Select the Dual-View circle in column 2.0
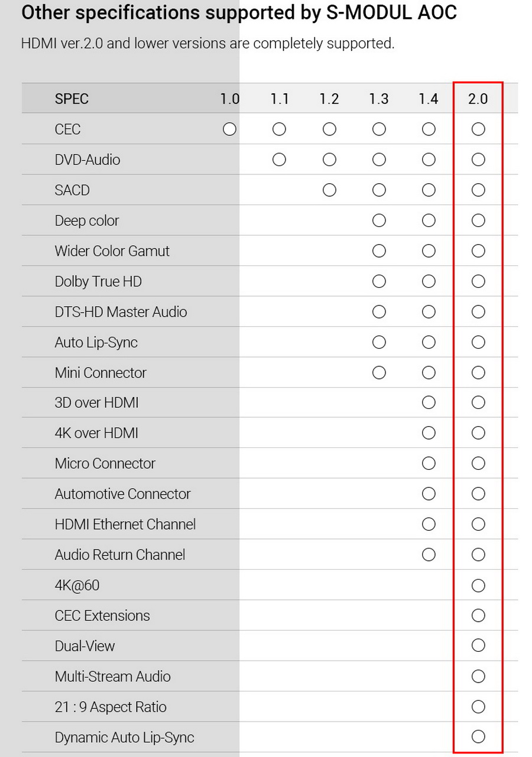This screenshot has height=757, width=532. [478, 646]
